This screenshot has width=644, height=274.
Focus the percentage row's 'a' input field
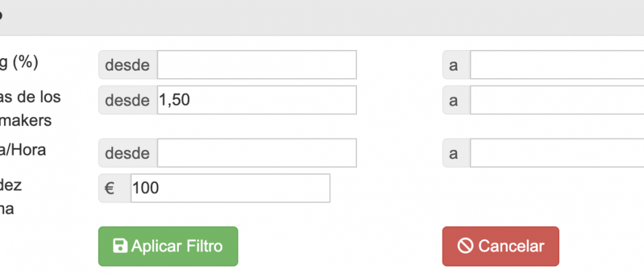[x=557, y=65]
